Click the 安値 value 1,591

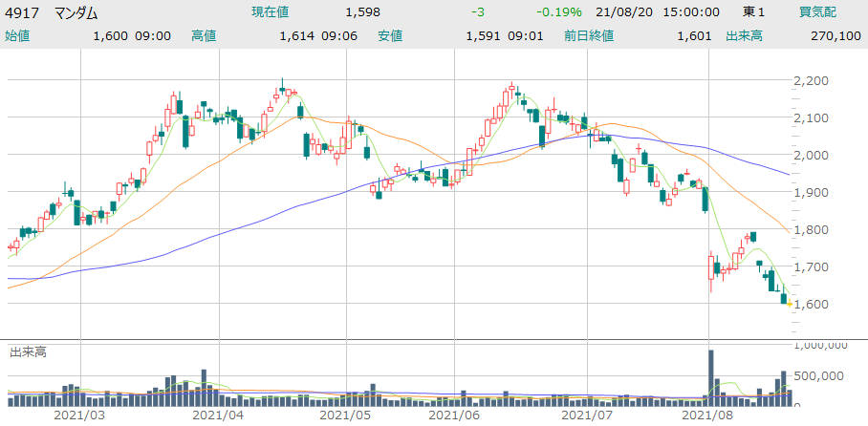[x=484, y=36]
